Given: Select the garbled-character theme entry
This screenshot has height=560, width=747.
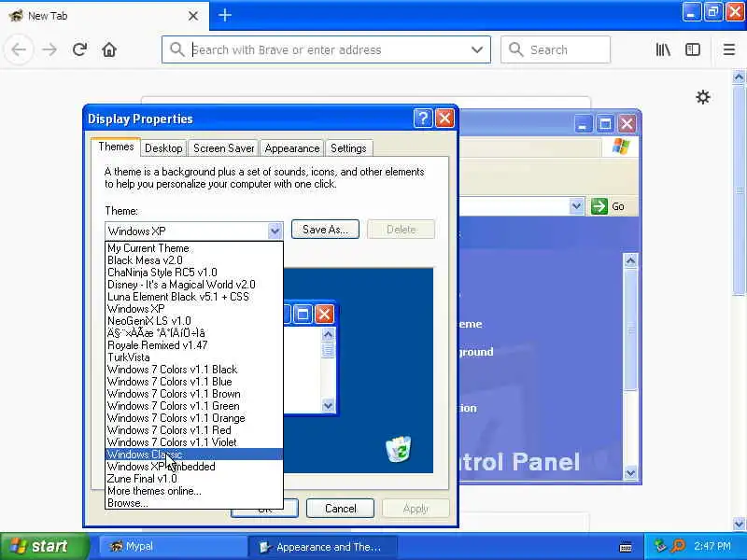Looking at the screenshot, I should [194, 333].
